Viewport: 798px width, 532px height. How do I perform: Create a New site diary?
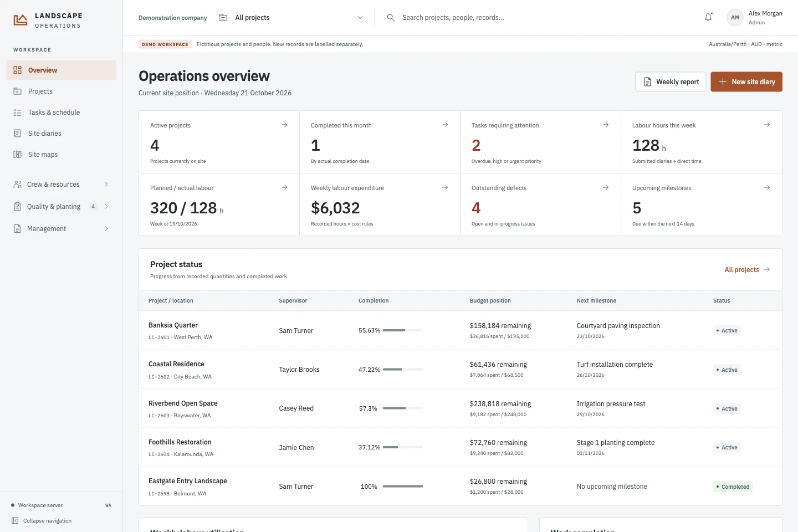(x=746, y=82)
